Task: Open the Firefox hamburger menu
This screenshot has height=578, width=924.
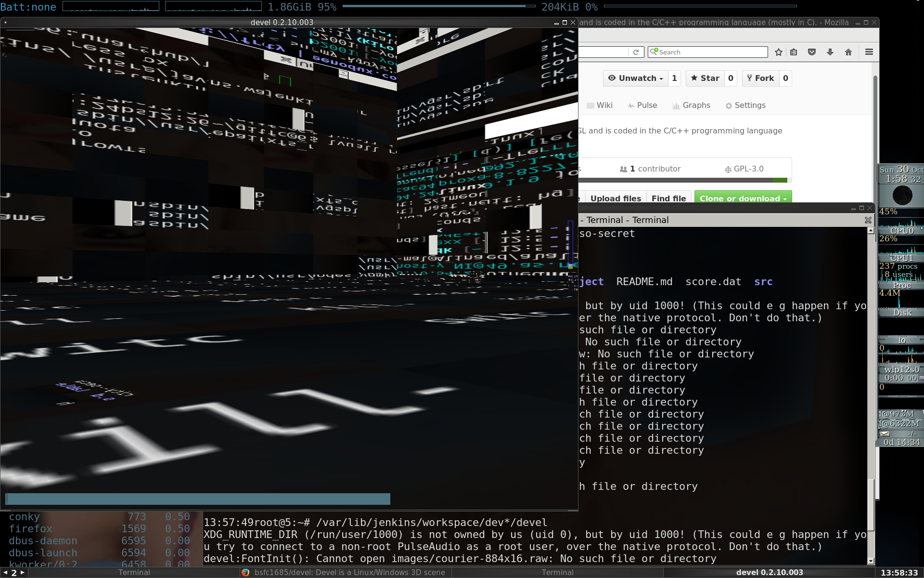Action: point(869,52)
